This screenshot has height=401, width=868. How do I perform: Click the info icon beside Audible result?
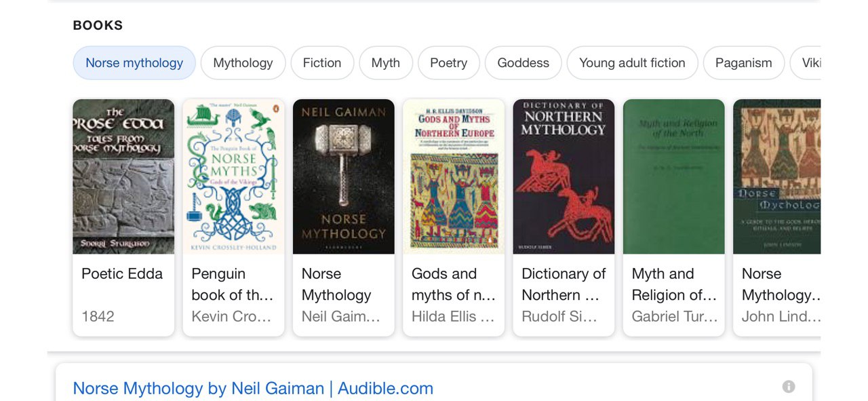(x=788, y=387)
